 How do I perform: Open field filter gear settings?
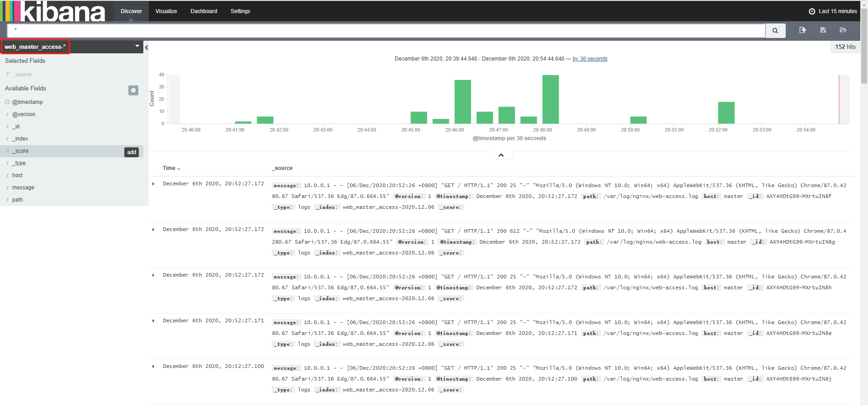tap(133, 90)
